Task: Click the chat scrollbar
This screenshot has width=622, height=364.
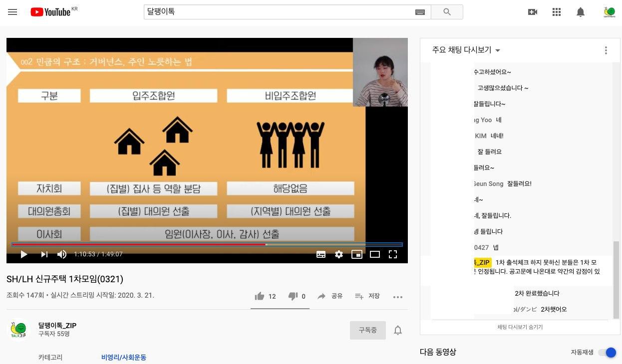Action: 616,279
